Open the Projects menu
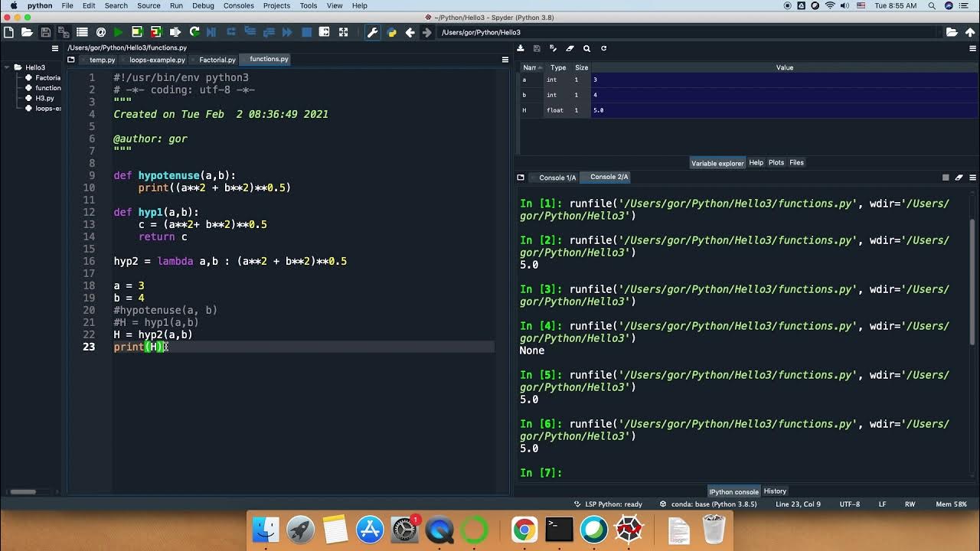980x551 pixels. [276, 5]
